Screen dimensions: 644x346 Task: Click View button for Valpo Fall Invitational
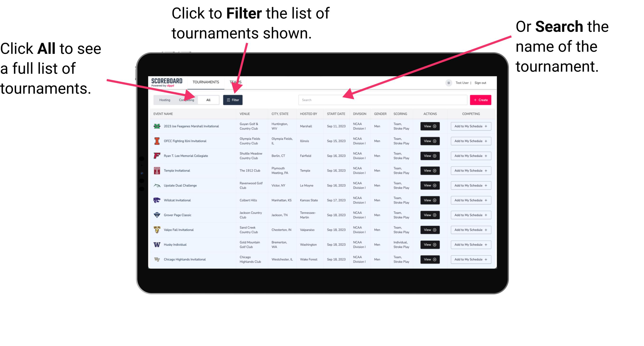[429, 230]
